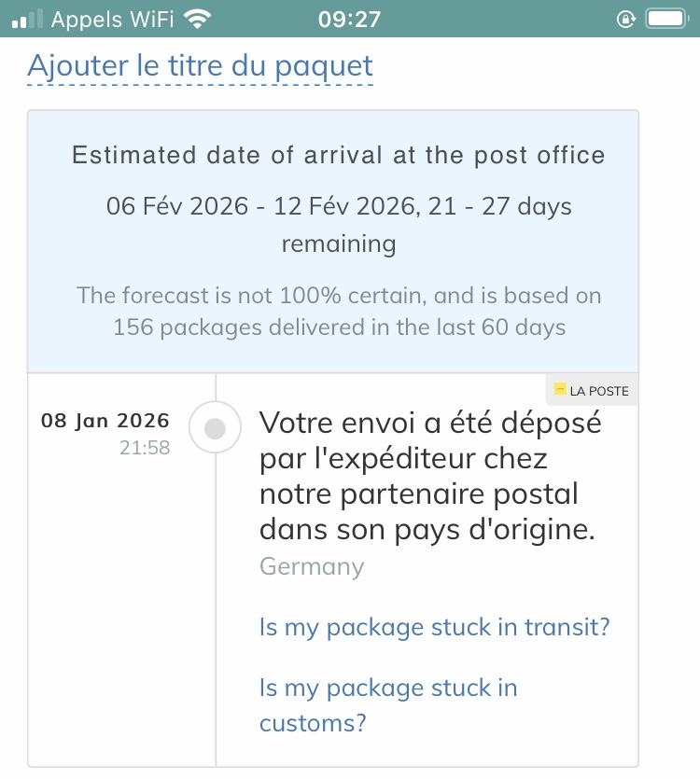This screenshot has height=779, width=700.
Task: Click the forecast not 100% certain note
Action: 338,312
